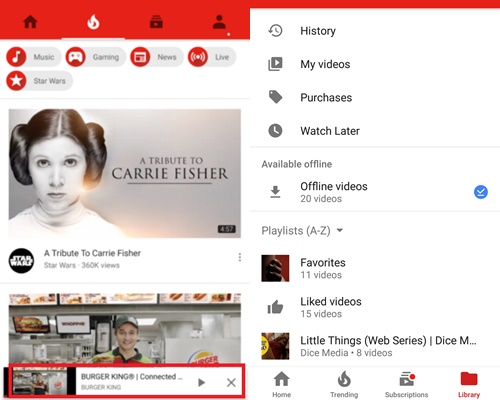Viewport: 500px width, 400px height.
Task: Open Favorites playlist thumbnail
Action: tap(275, 268)
